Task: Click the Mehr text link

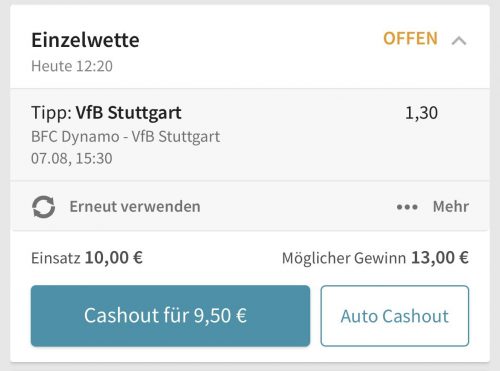Action: pos(451,207)
